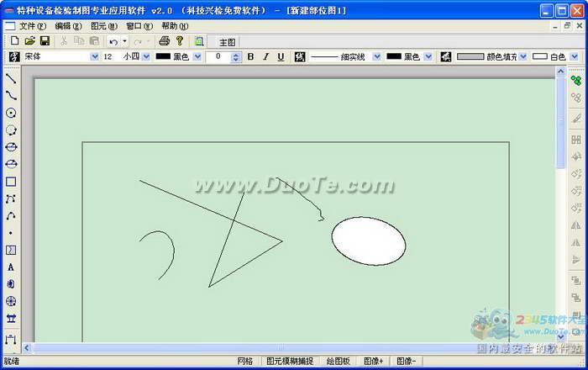The width and height of the screenshot is (588, 370).
Task: Click the Undo arrow icon
Action: pyautogui.click(x=113, y=42)
